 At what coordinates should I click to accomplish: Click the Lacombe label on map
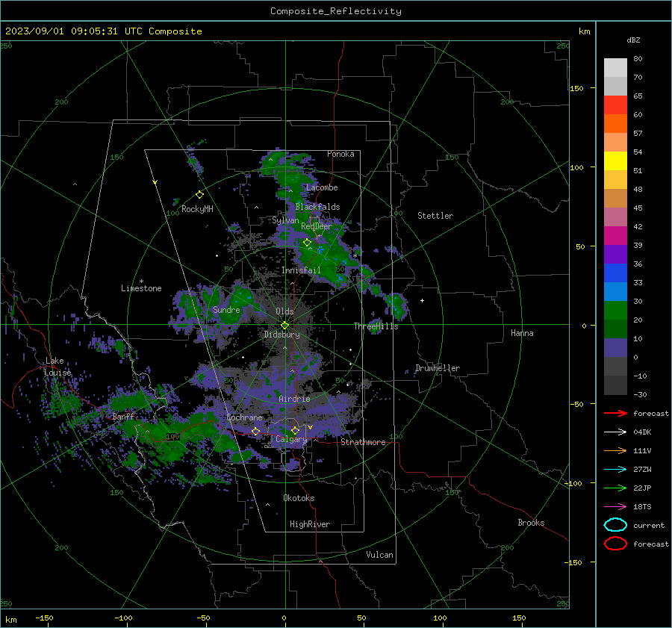point(322,187)
